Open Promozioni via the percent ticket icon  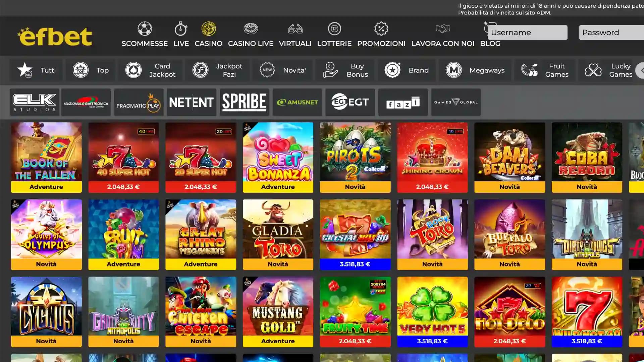point(381,29)
